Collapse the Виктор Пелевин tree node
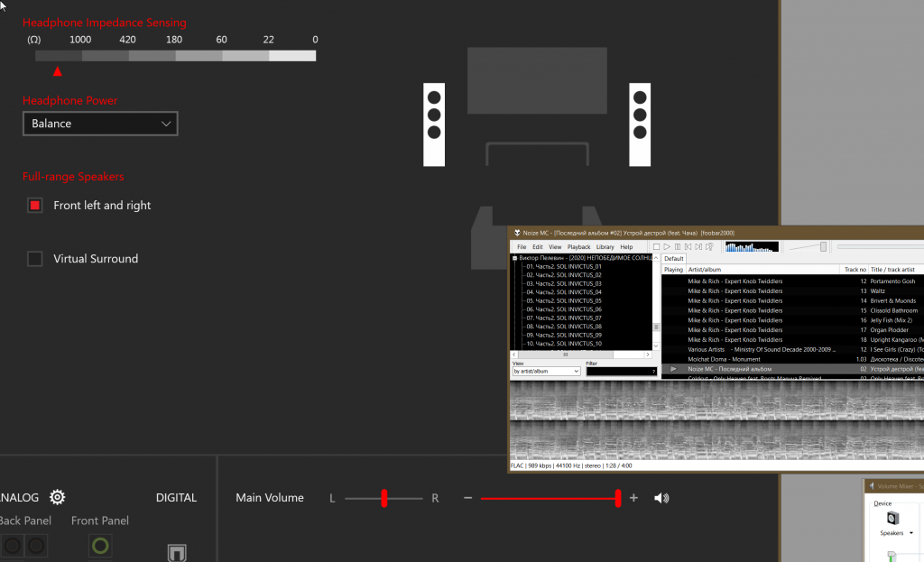 click(514, 258)
